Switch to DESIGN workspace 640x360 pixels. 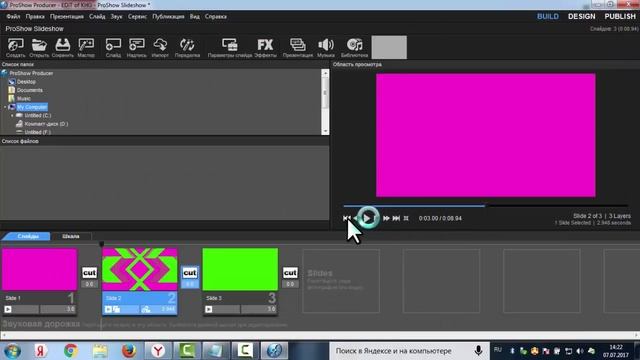(x=582, y=16)
